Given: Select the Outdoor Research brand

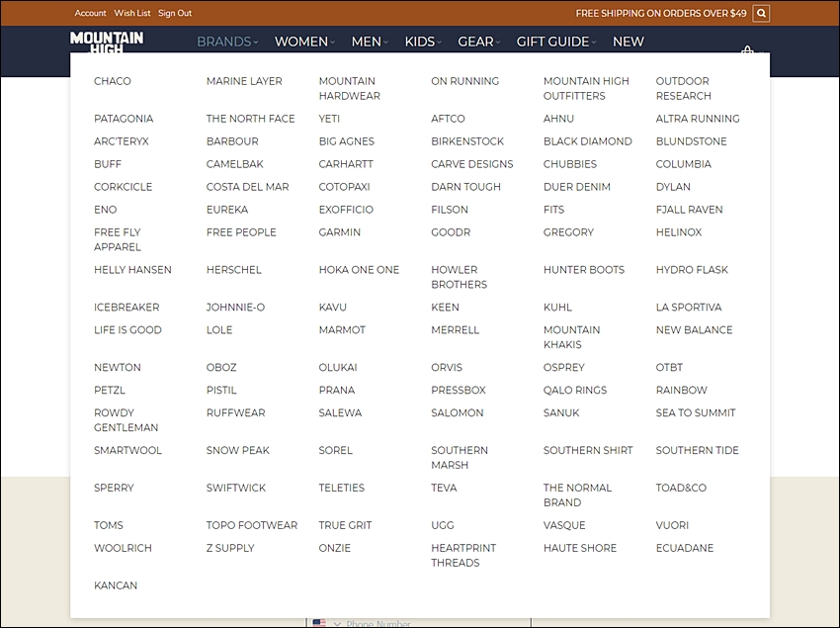Looking at the screenshot, I should (684, 88).
